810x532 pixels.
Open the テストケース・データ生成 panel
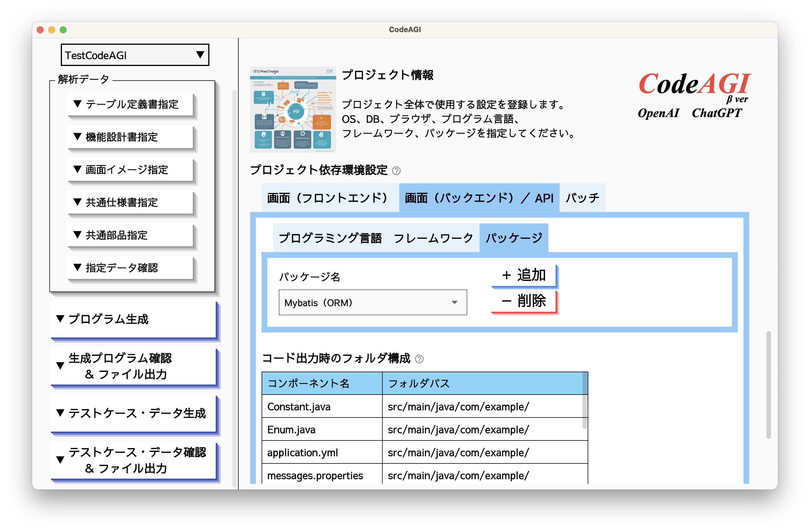coord(134,413)
